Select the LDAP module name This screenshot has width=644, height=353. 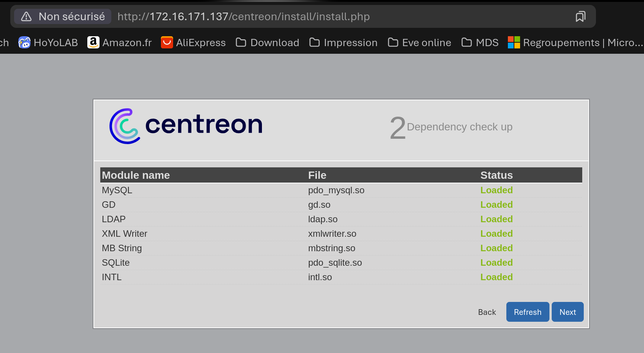[x=114, y=219]
